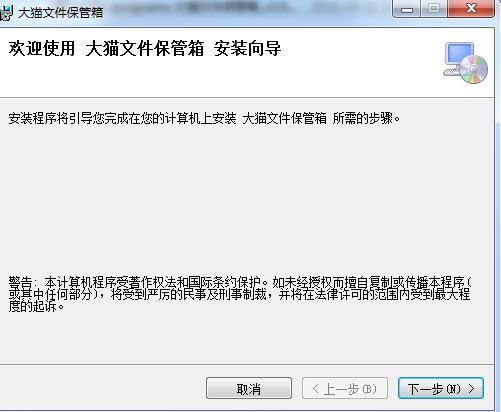The height and width of the screenshot is (412, 501).
Task: Click the right arrow on 下一步(N)
Action: click(471, 388)
